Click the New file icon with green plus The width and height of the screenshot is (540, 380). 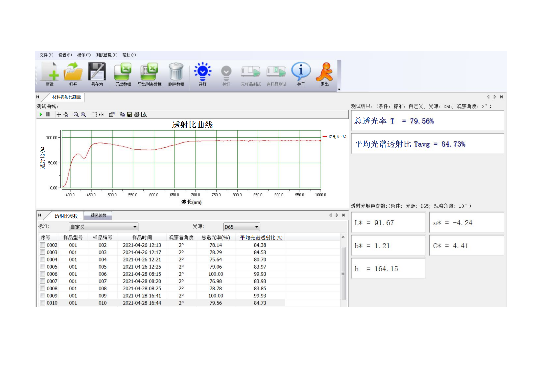(x=50, y=71)
